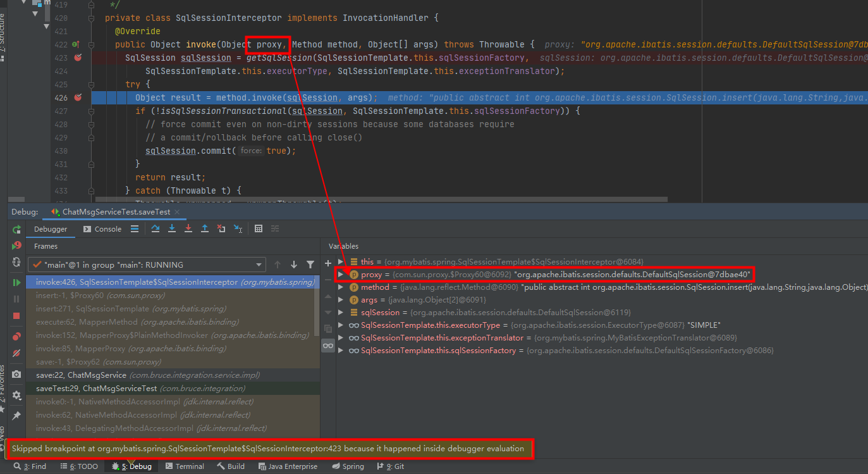Expand the 'proxy' variable node
Screen dimensions: 868x474
341,274
